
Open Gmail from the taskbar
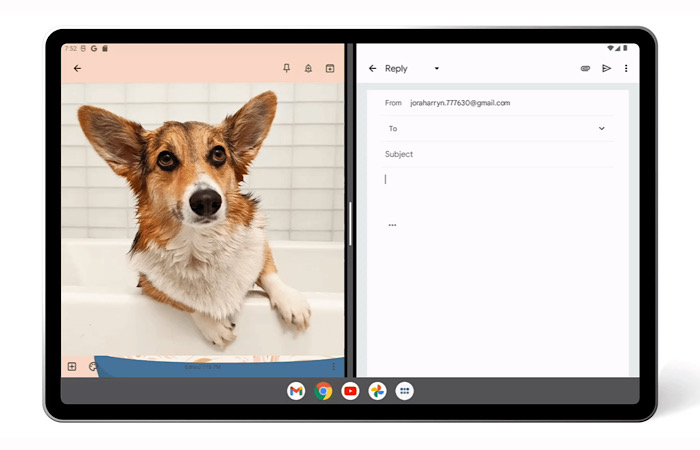296,392
